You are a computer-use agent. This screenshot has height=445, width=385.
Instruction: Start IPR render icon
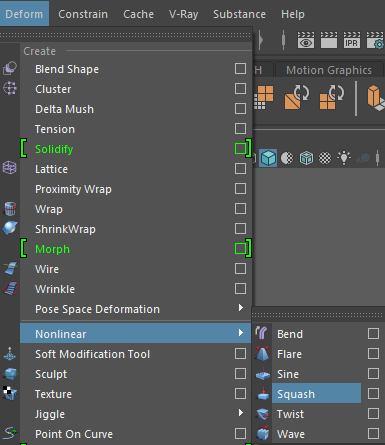point(352,40)
